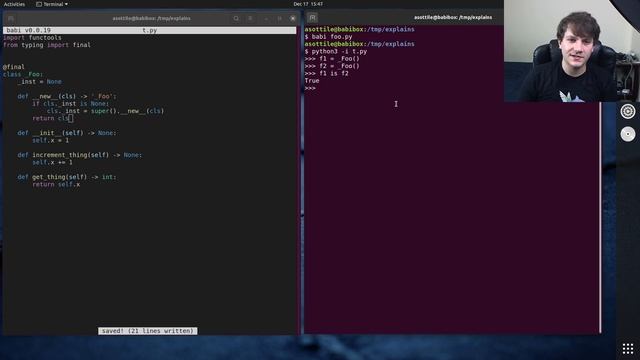Screen dimensions: 640x360
Task: Click the '>>> f1 is f2' line
Action: pos(327,73)
